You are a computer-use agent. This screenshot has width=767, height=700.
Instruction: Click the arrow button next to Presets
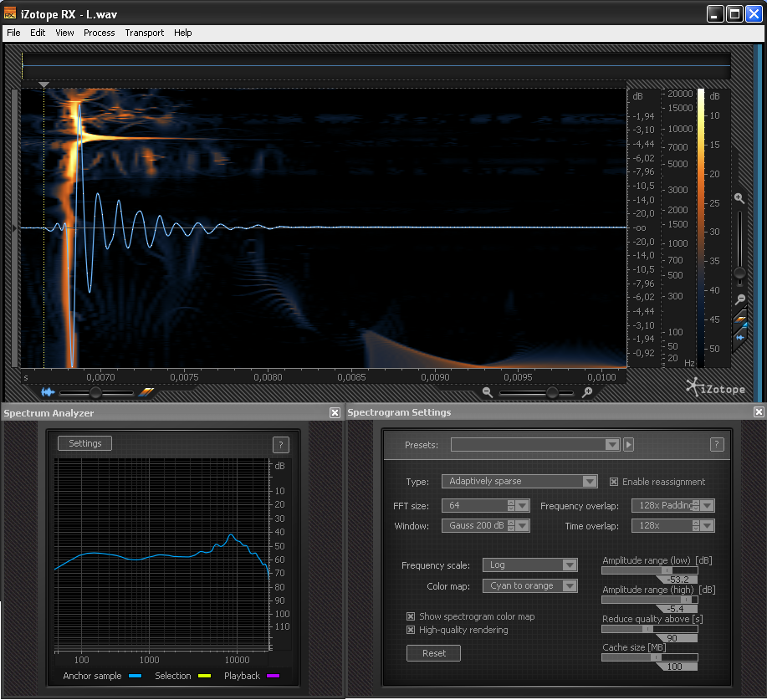click(x=628, y=444)
